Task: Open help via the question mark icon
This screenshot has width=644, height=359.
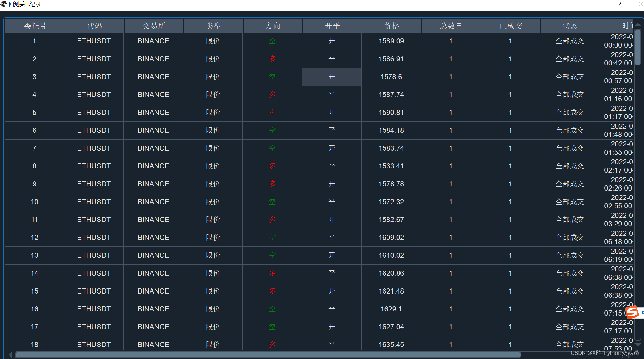Action: 620,4
